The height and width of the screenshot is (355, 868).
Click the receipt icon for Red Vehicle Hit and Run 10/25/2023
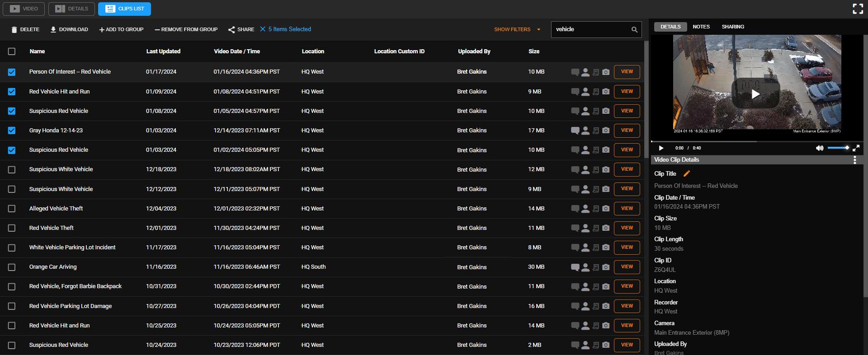[596, 326]
